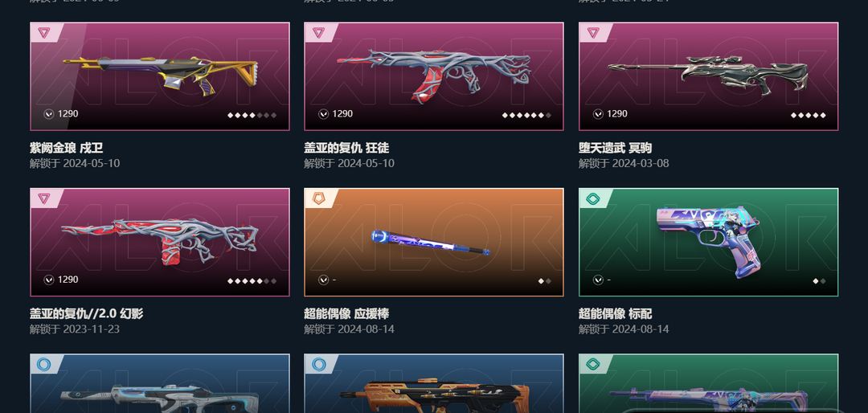Viewport: 868px width, 413px height.
Task: Click upgrade level diamonds on 盖亚的复仇 狂徒 card
Action: click(x=526, y=115)
